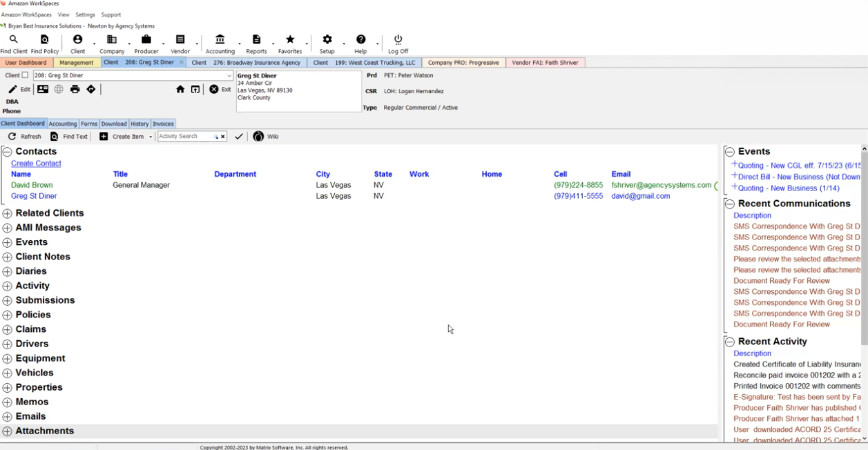Switch to Client 276 Broadway Insurance tab

(x=247, y=63)
